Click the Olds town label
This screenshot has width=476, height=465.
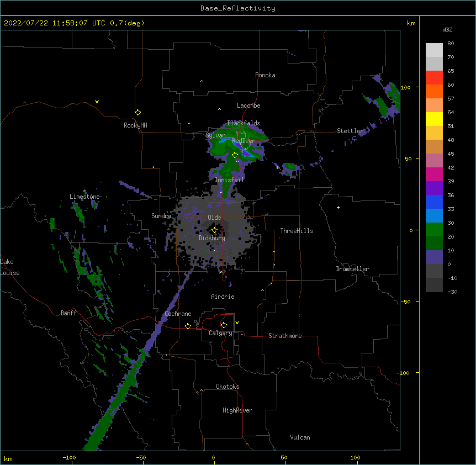(x=214, y=218)
